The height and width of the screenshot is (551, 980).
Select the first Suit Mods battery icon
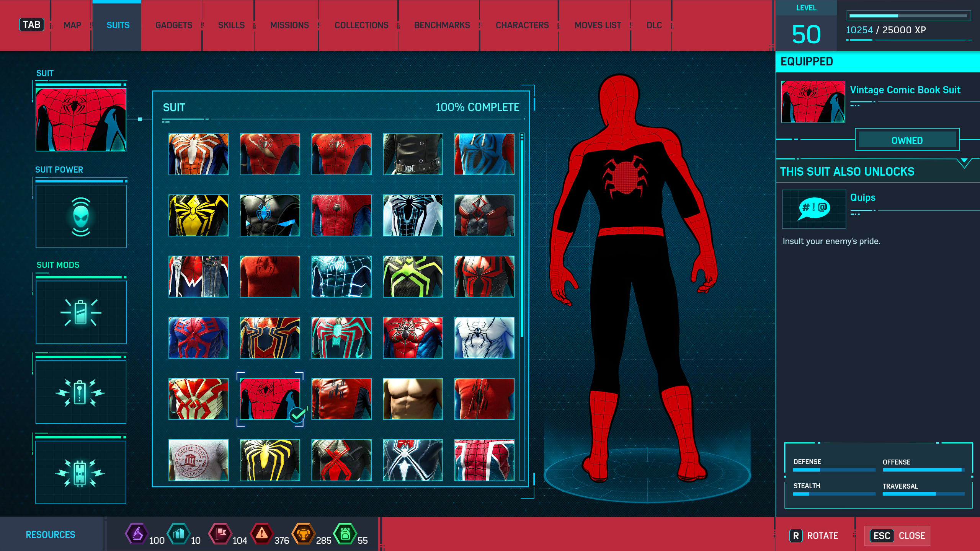click(81, 313)
